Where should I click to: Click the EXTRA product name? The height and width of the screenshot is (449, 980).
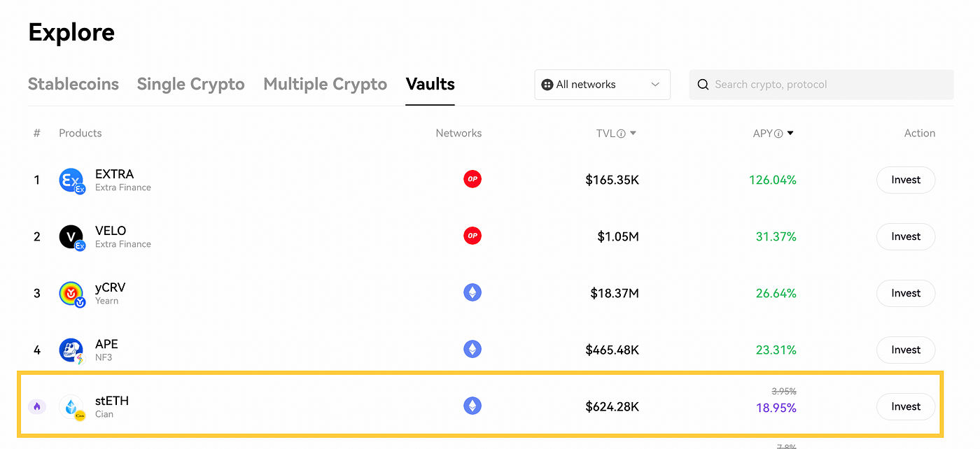(x=114, y=174)
